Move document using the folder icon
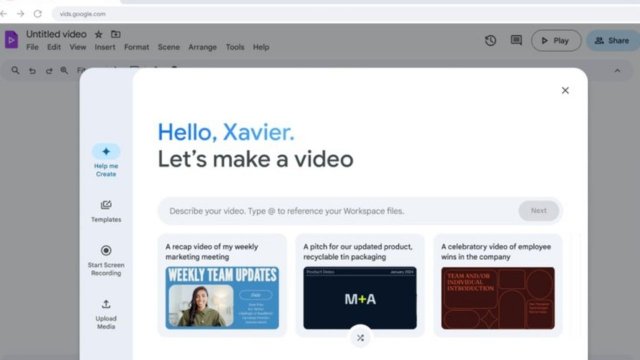640x360 pixels. (x=116, y=34)
